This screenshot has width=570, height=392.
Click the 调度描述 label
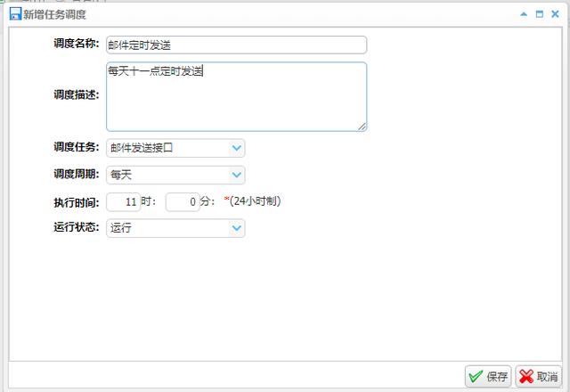[77, 94]
